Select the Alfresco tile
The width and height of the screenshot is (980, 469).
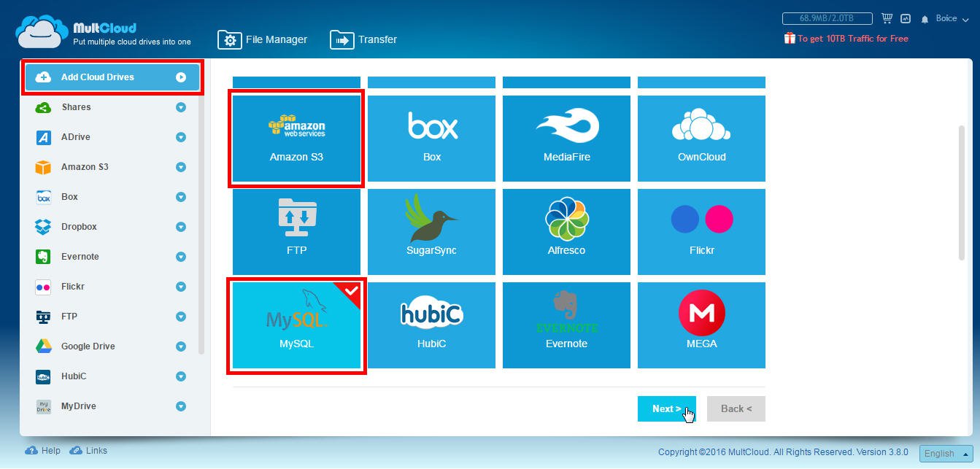coord(566,231)
